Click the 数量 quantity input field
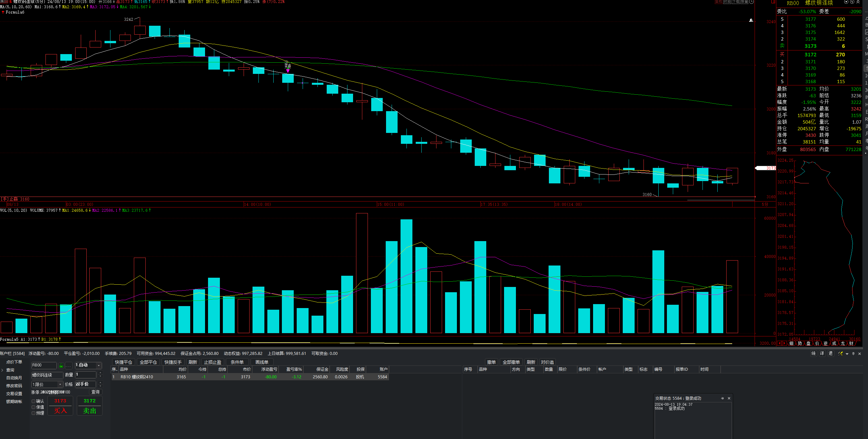 (86, 375)
